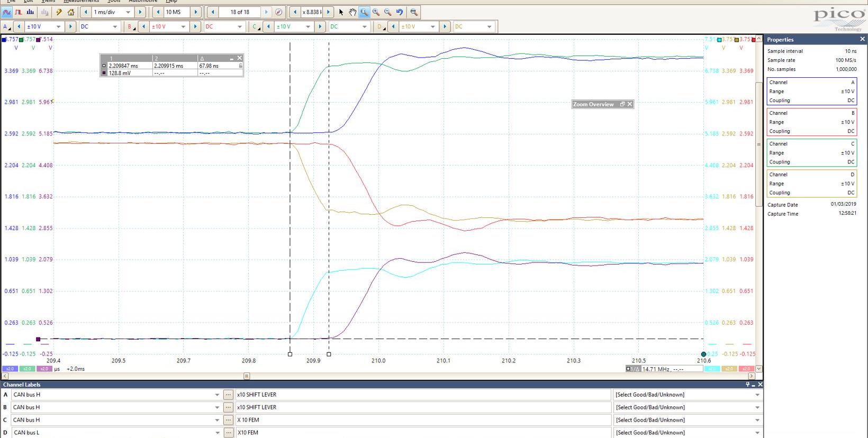
Task: Click the Home icon in toolbar
Action: pos(71,12)
